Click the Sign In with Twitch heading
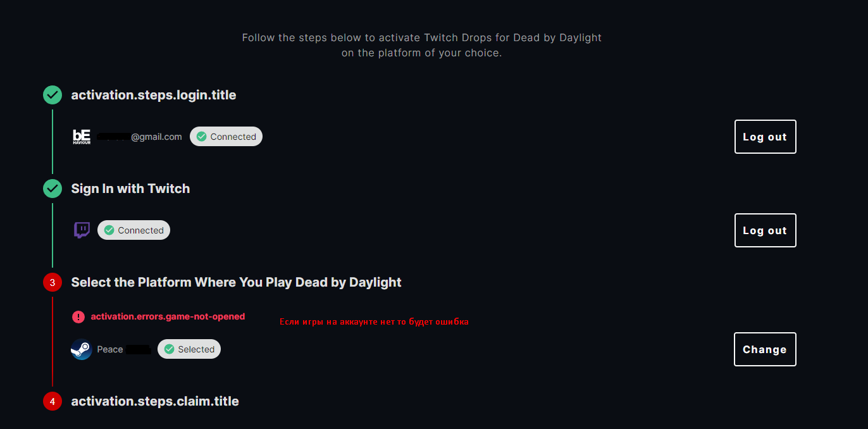 130,189
